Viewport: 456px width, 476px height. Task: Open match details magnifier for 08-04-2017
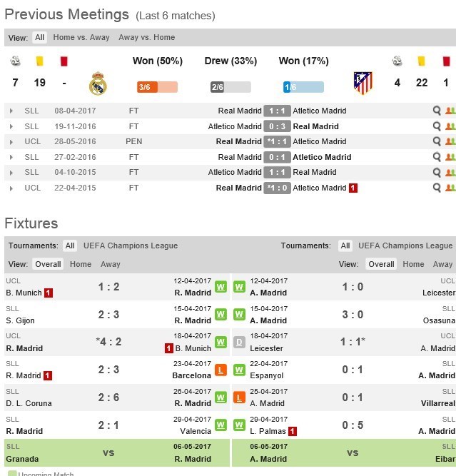(x=437, y=111)
